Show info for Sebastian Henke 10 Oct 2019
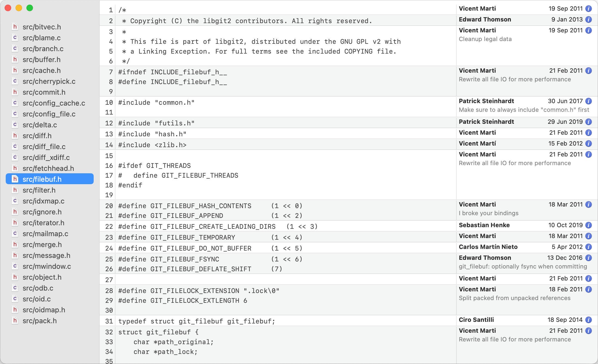Viewport: 598px width, 364px height. point(589,225)
